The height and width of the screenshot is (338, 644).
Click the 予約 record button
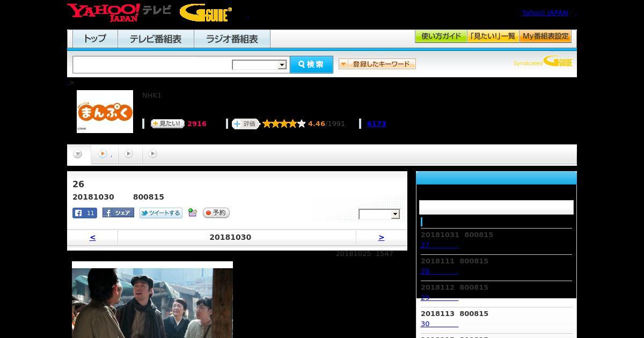(216, 213)
